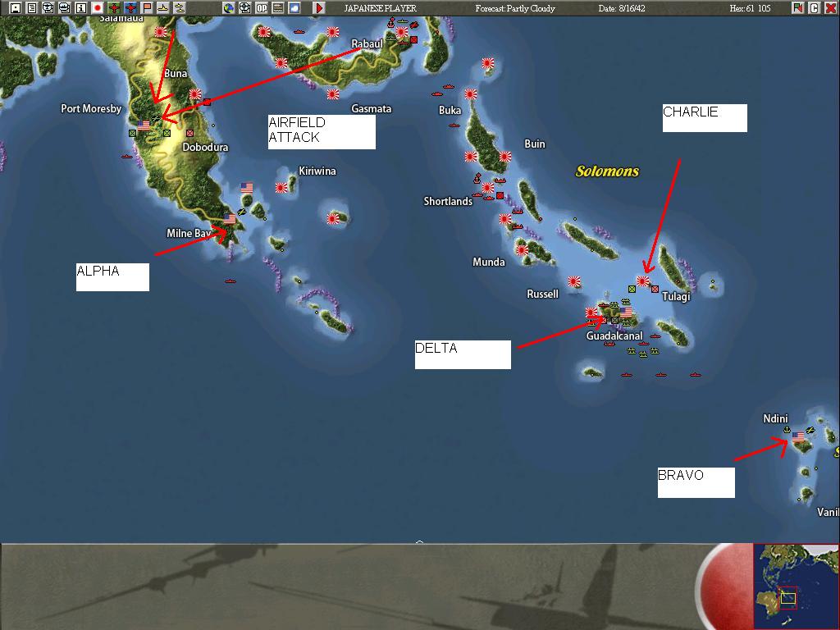Select the Japanese base east of Buin island

pos(505,157)
